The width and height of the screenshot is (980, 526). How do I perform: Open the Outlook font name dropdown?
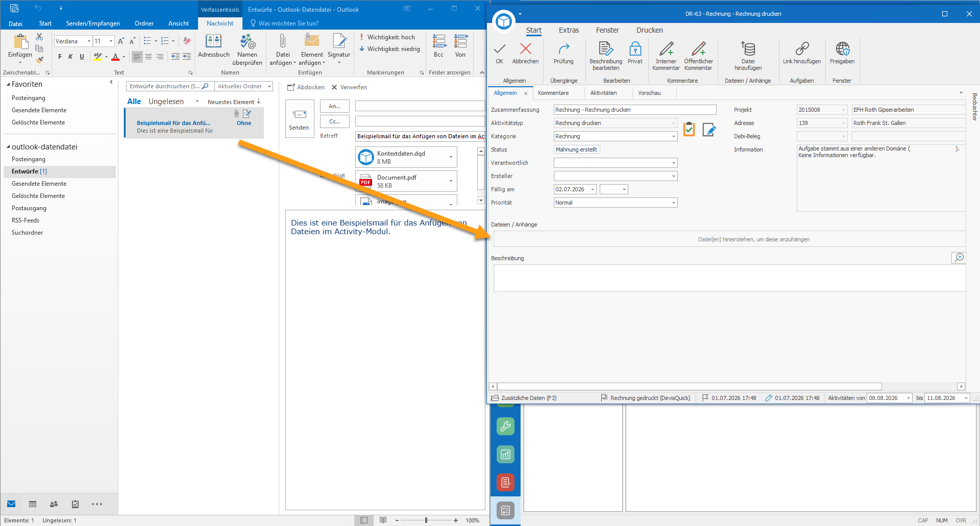pyautogui.click(x=89, y=41)
